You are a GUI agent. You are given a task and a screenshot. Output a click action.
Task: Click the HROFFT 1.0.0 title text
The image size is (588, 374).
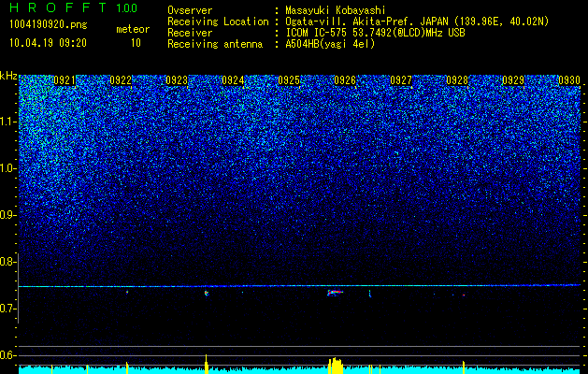click(74, 7)
